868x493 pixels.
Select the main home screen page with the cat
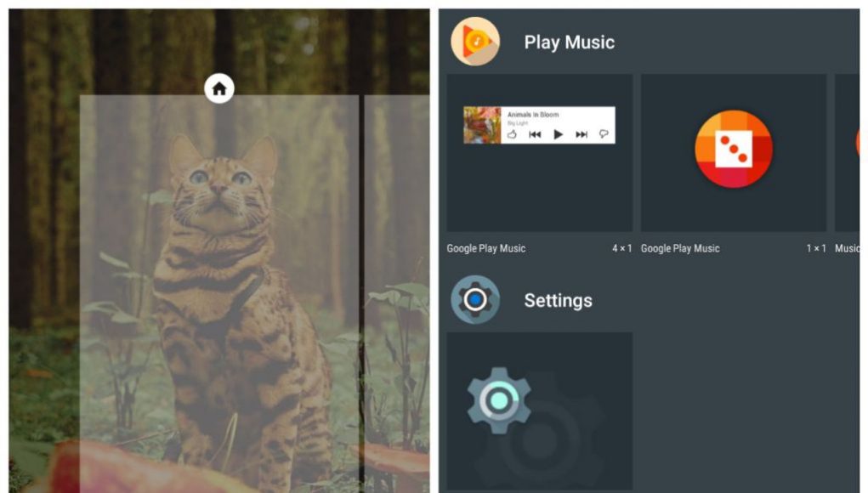coord(219,294)
